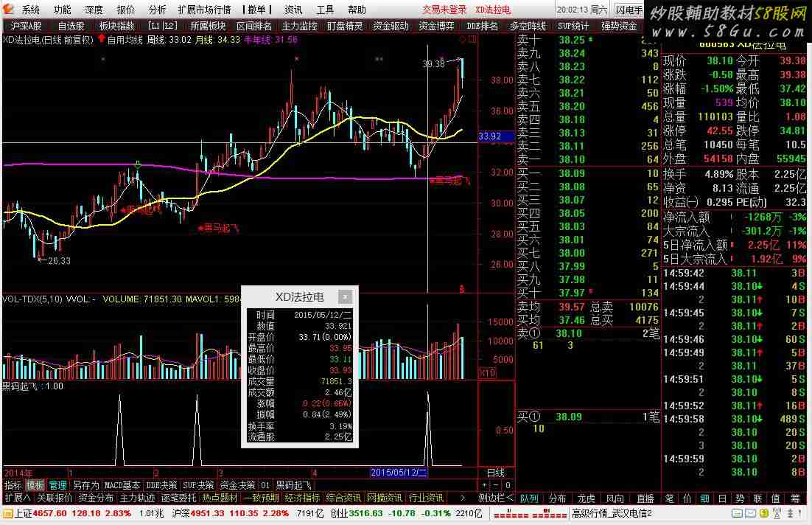Click the list window icon in status bar
The height and width of the screenshot is (525, 812).
pos(737,514)
